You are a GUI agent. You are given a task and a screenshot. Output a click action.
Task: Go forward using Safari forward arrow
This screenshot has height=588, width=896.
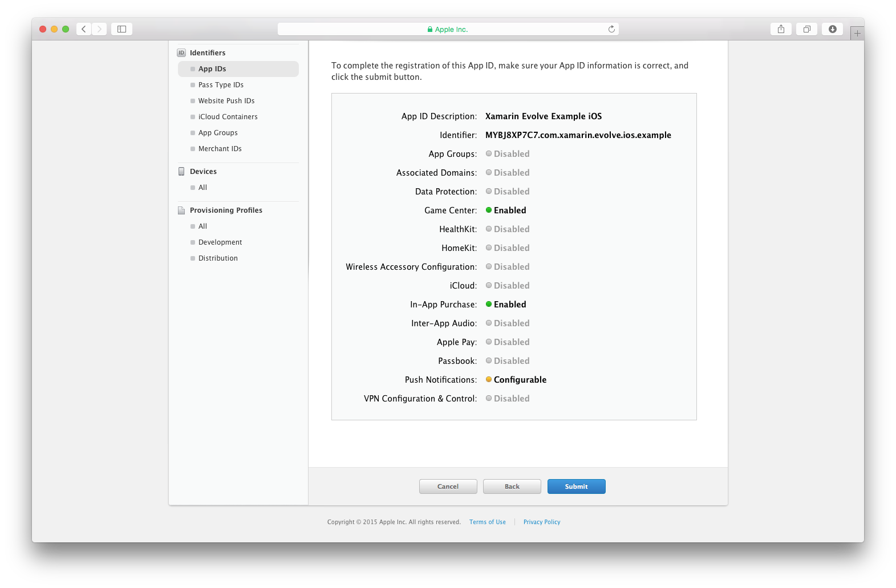99,29
